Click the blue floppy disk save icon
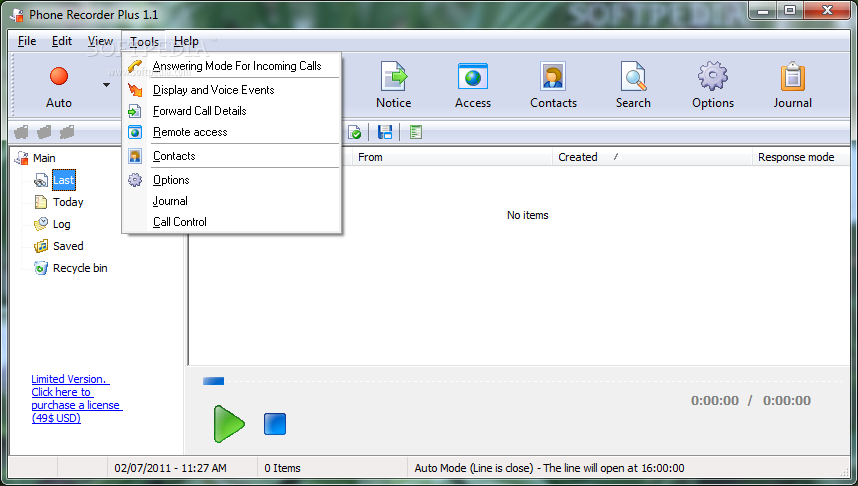The width and height of the screenshot is (858, 486). 385,132
